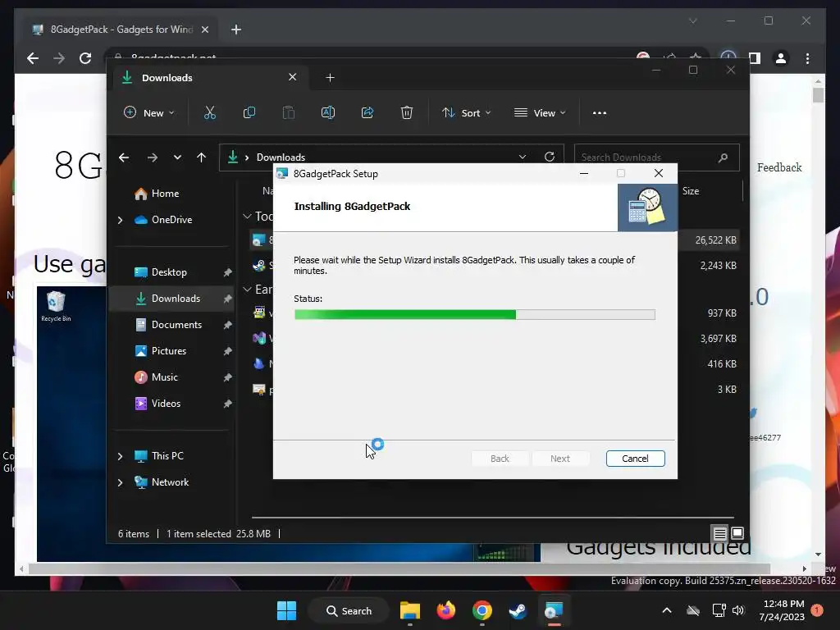The image size is (840, 630).
Task: Expand OneDrive in navigation pane
Action: (120, 220)
